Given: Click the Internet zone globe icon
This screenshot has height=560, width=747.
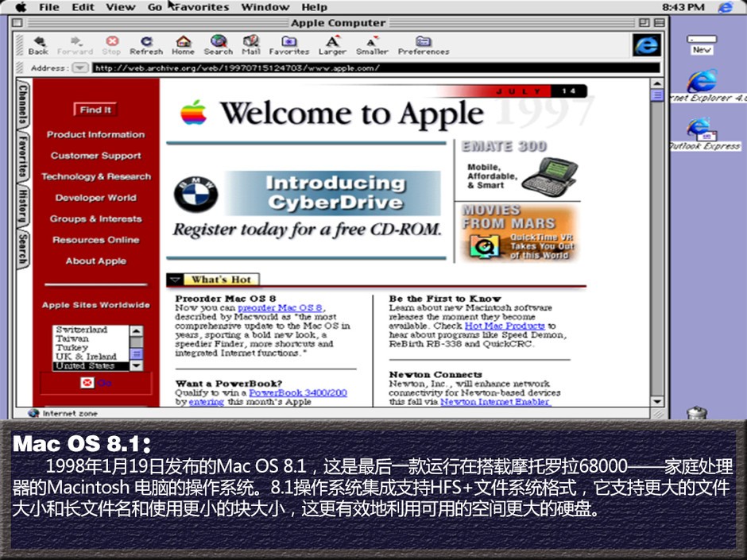Looking at the screenshot, I should (33, 413).
